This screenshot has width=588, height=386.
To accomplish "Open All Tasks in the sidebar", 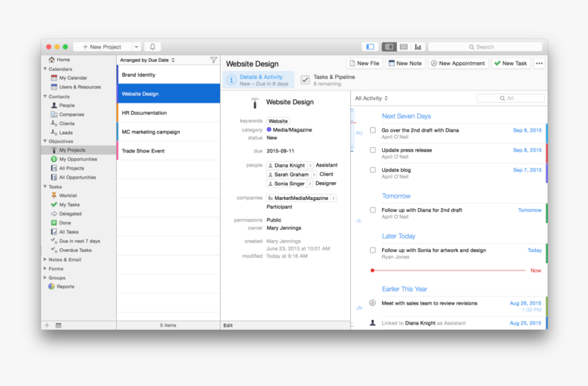I will [65, 232].
